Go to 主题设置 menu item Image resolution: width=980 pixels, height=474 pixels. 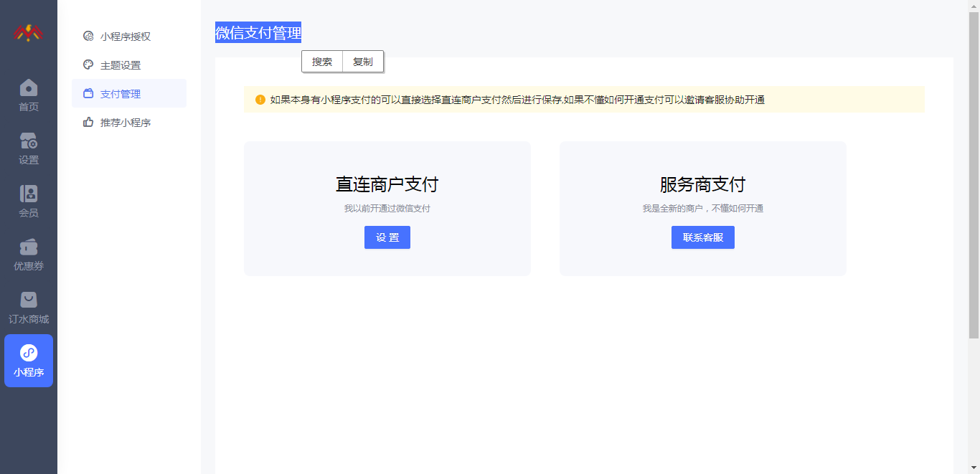point(129,65)
